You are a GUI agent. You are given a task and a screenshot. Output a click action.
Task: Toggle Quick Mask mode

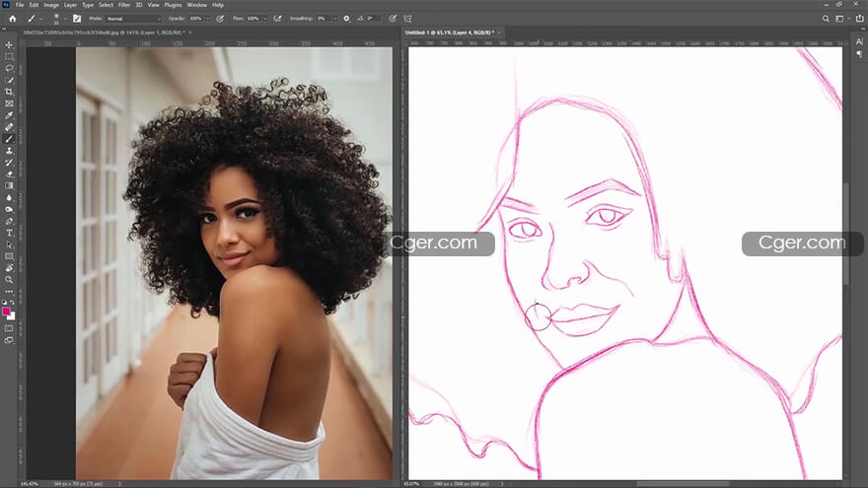pyautogui.click(x=9, y=328)
